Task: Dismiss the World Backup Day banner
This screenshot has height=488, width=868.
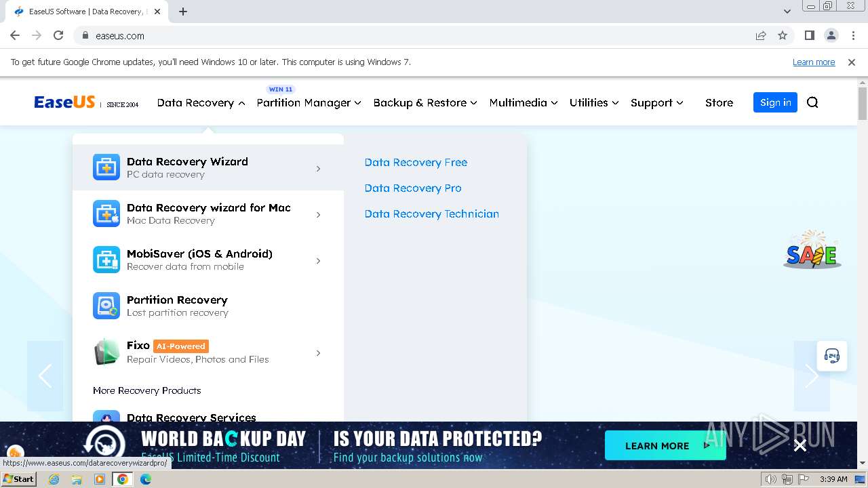Action: coord(800,445)
